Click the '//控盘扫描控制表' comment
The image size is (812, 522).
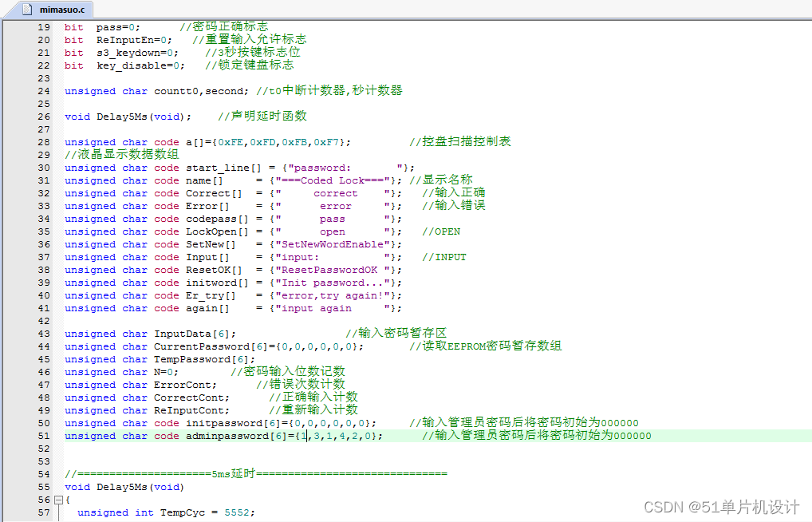pos(460,141)
